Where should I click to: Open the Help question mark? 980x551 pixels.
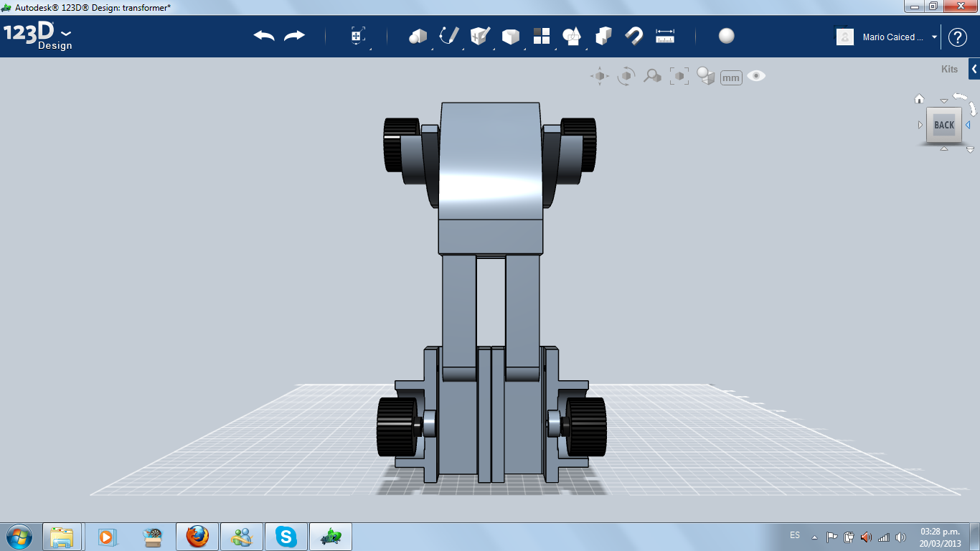point(958,37)
